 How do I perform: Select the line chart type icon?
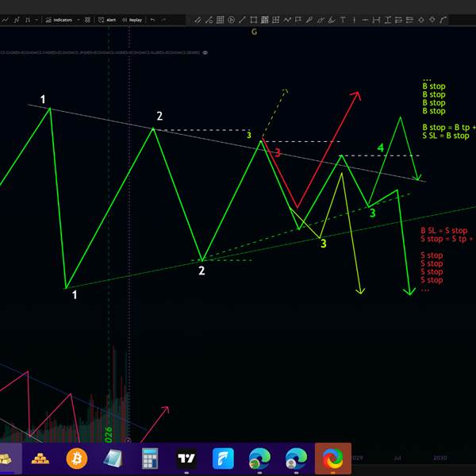click(6, 20)
